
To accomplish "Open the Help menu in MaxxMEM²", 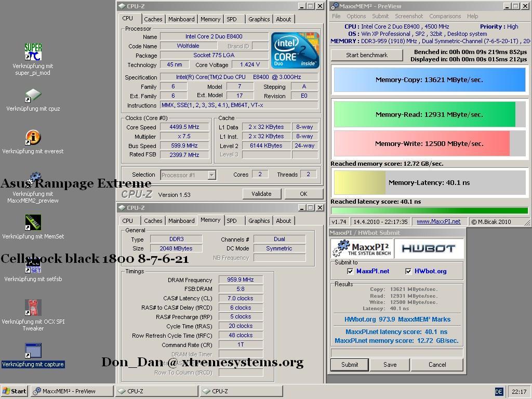I will tap(472, 16).
